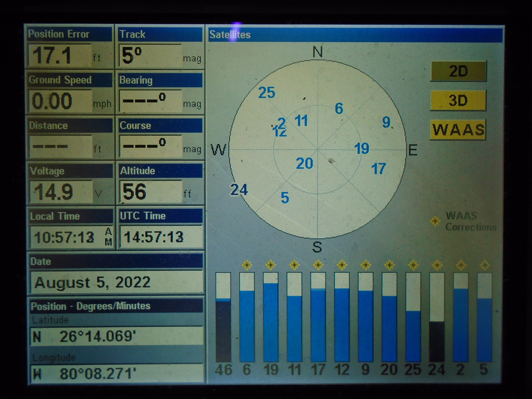Click satellite 11 on sky view
Viewport: 532px width, 399px height.
point(301,121)
